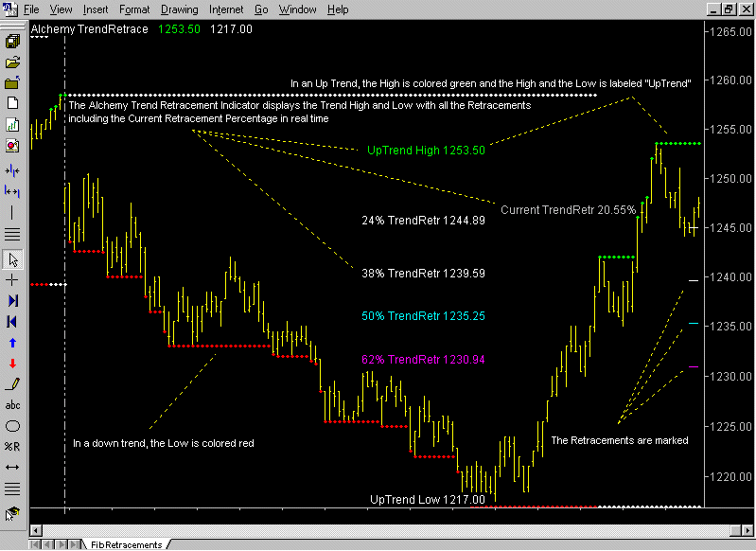Click the 1240.00 price axis label
This screenshot has height=551, width=756.
(x=731, y=277)
